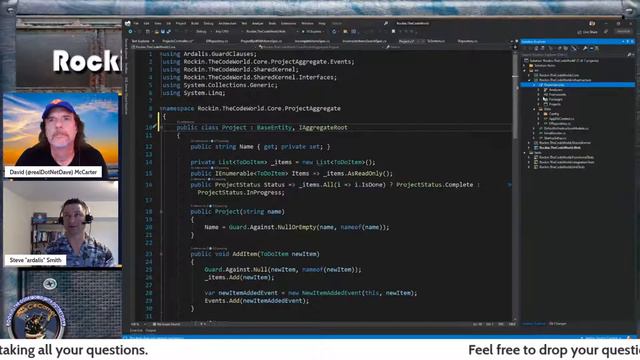
Task: Click 'namespace Rockin.TheCodeWorld.Core.ProjectAggregate' line
Action: click(x=250, y=109)
